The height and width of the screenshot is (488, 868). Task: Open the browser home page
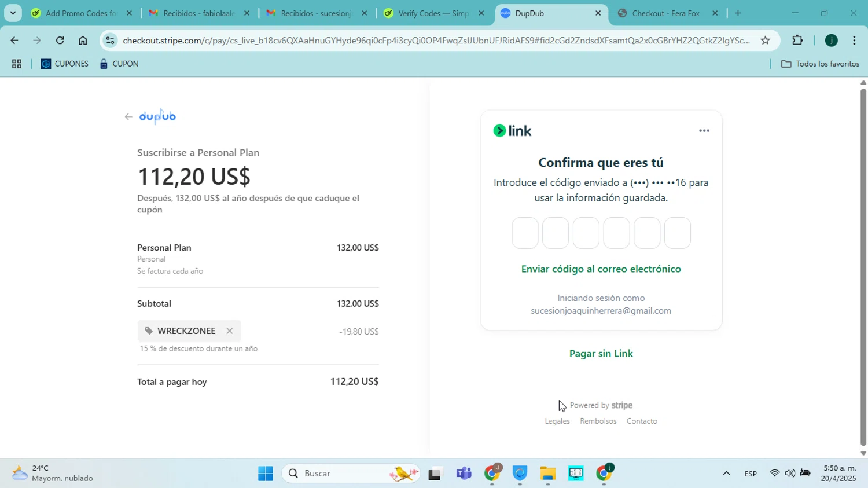point(83,41)
